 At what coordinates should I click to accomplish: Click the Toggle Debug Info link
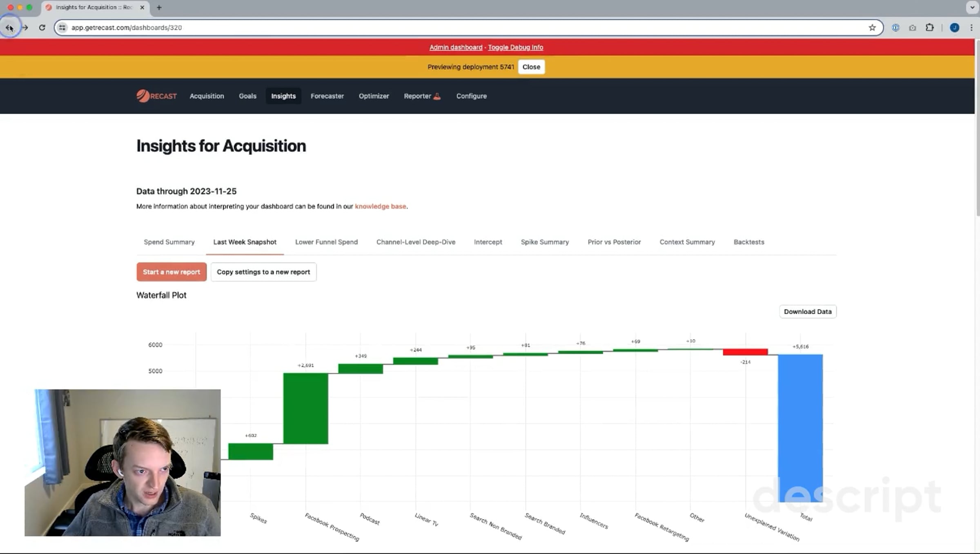point(515,47)
